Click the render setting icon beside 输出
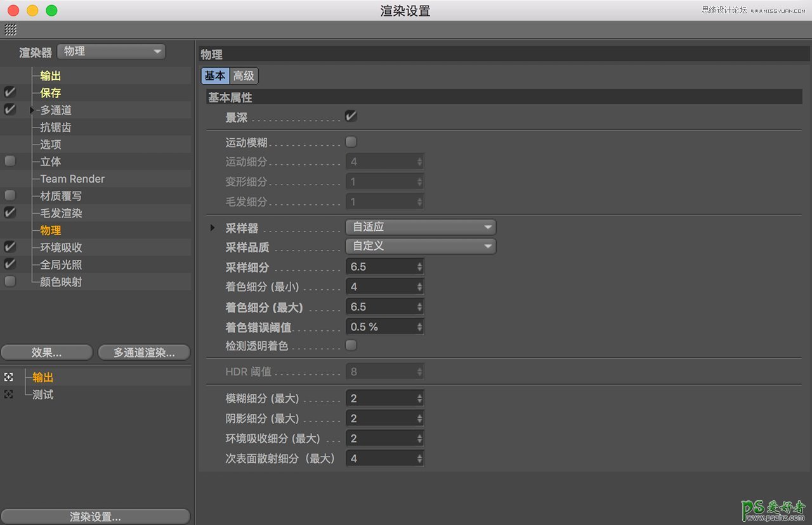 [9, 377]
